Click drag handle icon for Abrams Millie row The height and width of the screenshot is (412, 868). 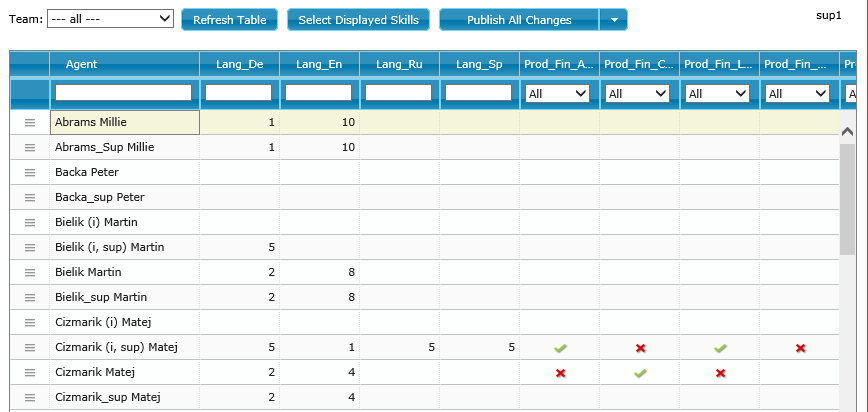30,122
